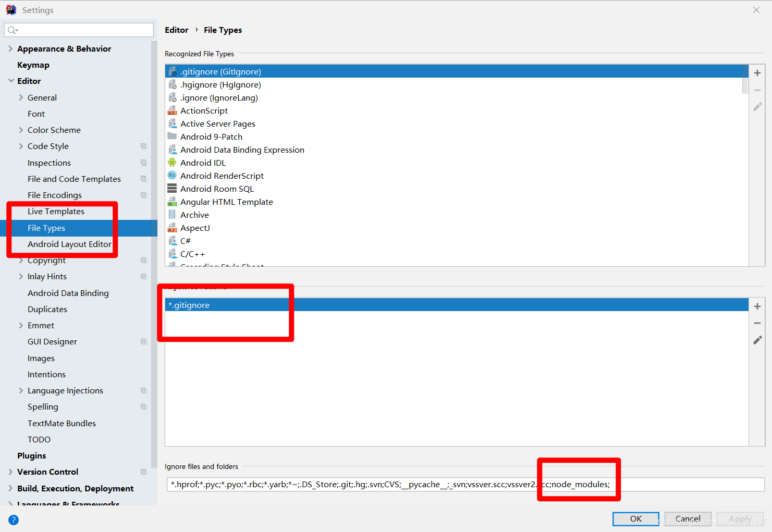This screenshot has height=532, width=772.
Task: Open Plugins settings
Action: pyautogui.click(x=31, y=456)
